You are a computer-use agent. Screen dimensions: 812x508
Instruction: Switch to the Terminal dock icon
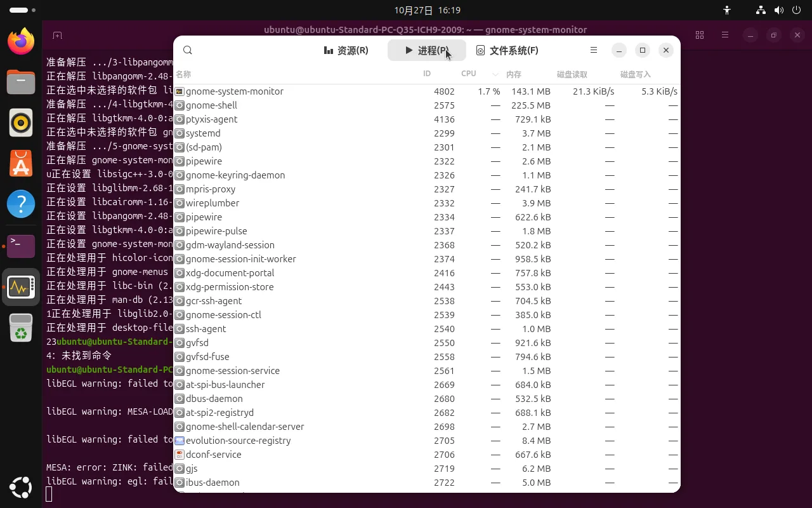(21, 245)
